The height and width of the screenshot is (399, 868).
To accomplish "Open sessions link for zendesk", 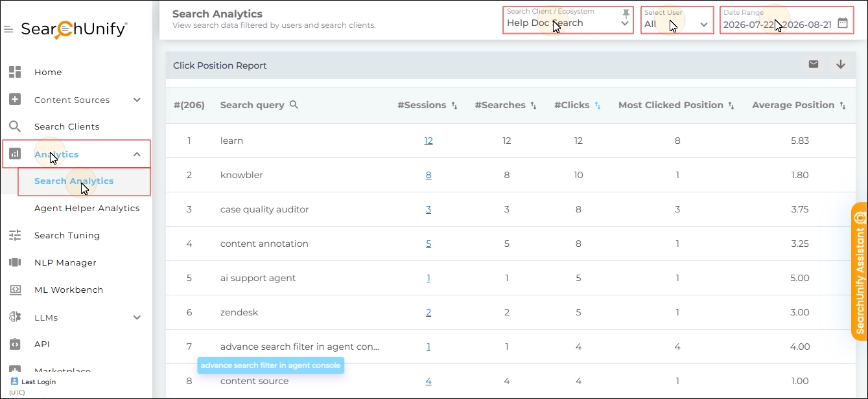I will 428,312.
